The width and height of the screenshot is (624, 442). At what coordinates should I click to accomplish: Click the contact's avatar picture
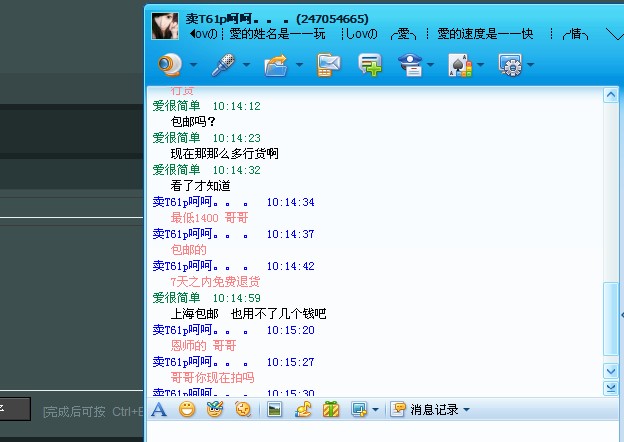(x=165, y=26)
